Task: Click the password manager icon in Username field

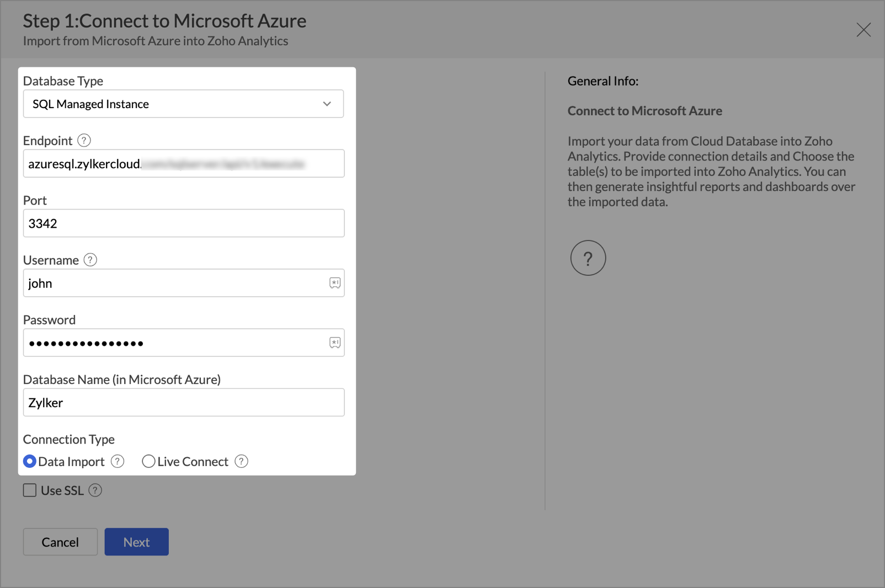Action: coord(335,283)
